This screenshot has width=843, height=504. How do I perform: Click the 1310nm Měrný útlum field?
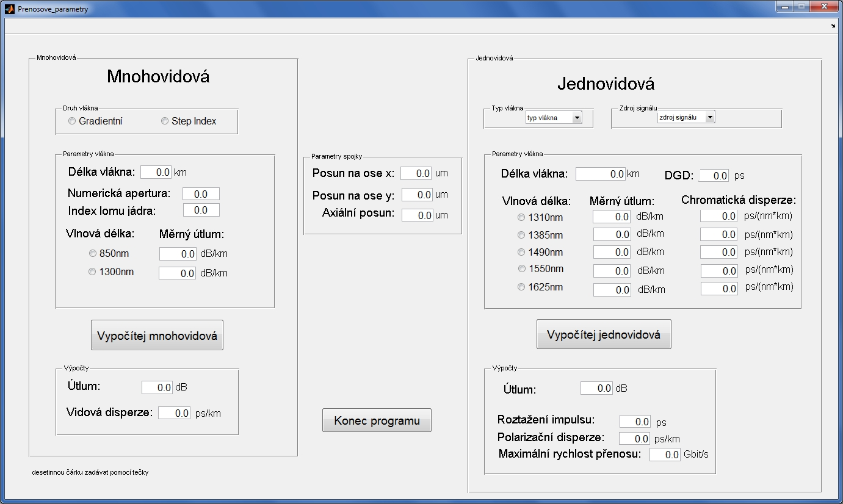[612, 217]
